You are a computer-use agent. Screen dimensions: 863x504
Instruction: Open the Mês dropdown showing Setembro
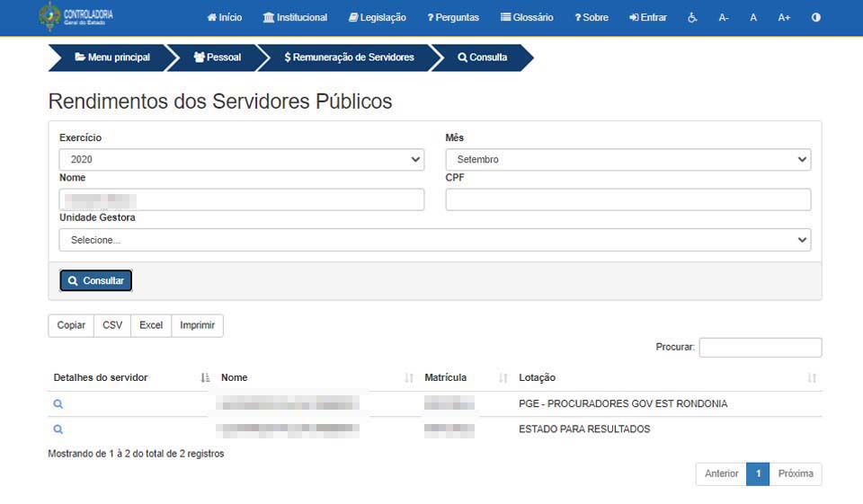point(627,160)
